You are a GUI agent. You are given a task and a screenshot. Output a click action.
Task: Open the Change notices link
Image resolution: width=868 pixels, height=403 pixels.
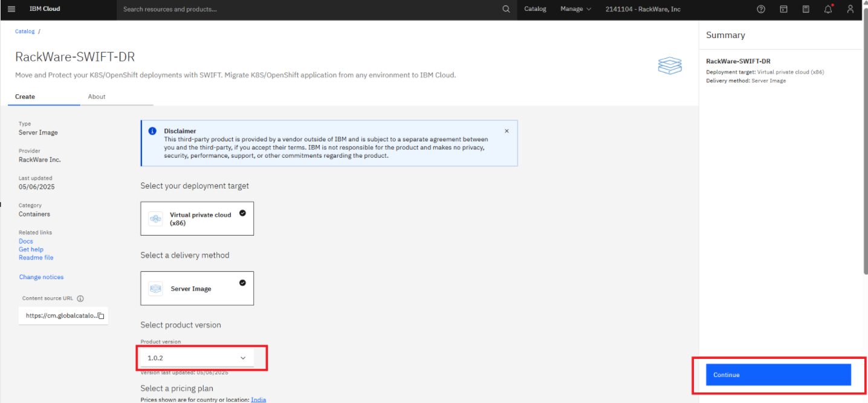tap(41, 277)
